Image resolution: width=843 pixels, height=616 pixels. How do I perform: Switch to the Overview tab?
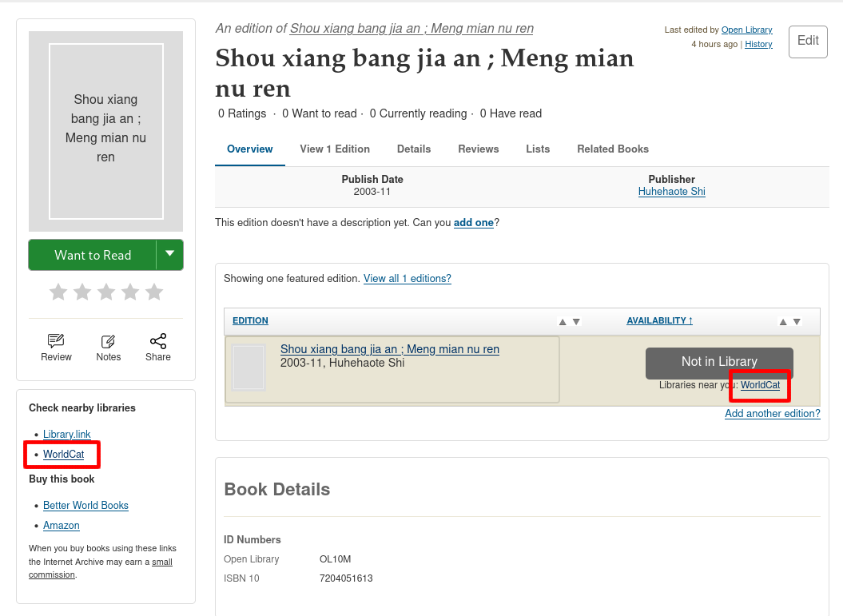(x=249, y=149)
